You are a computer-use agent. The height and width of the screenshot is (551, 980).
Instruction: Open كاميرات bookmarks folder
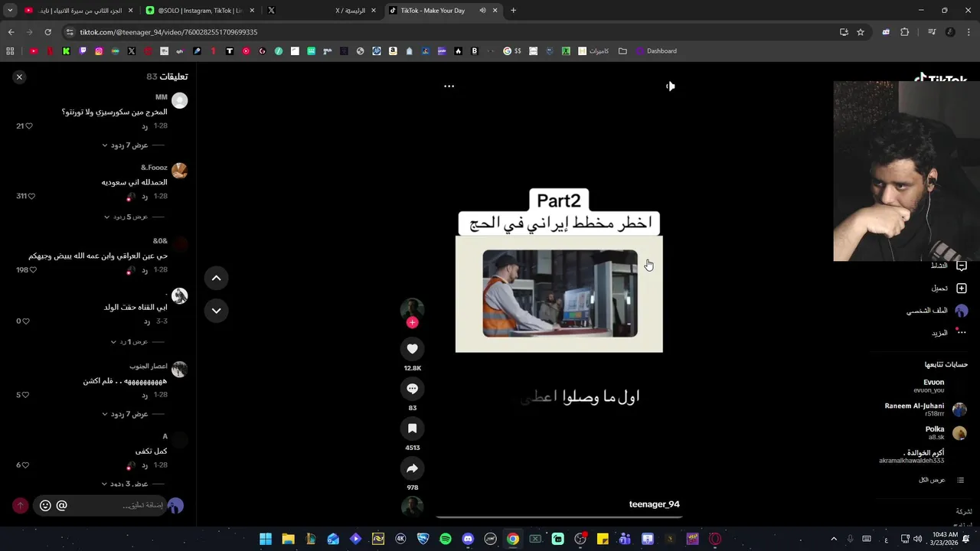593,51
